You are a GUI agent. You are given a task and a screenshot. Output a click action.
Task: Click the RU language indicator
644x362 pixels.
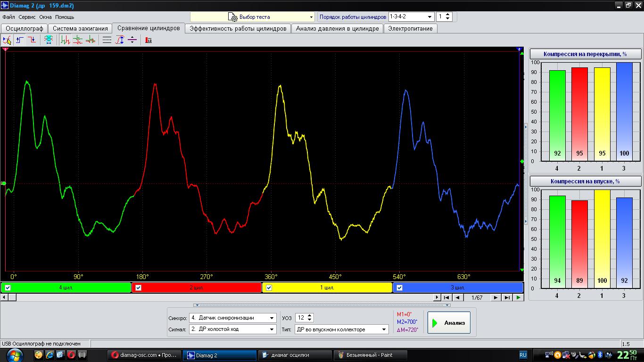(x=523, y=355)
